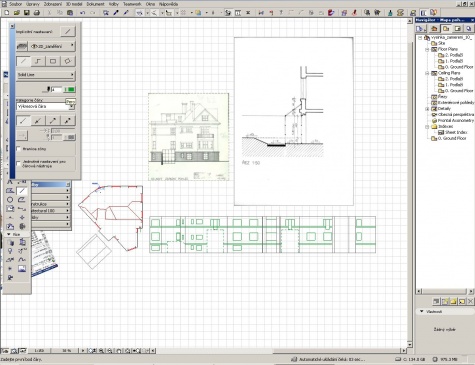Choose line with arrowhead at end
This screenshot has height=365, width=475.
(53, 121)
